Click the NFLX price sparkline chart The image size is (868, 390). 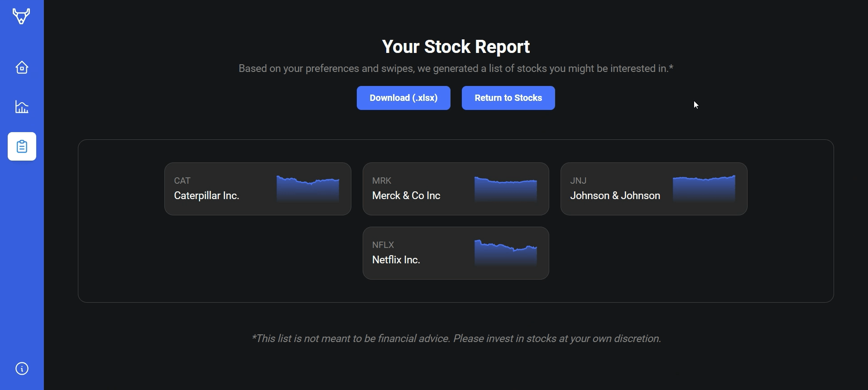506,253
